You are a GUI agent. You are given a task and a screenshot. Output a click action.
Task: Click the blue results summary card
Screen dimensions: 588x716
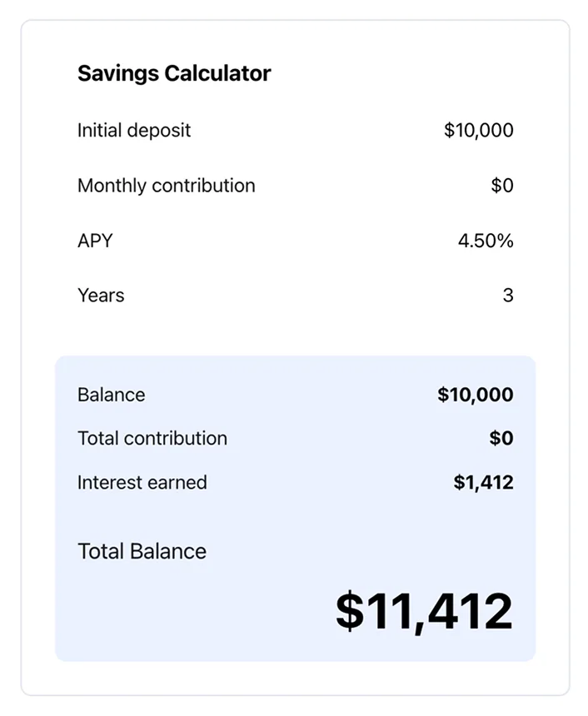point(294,508)
